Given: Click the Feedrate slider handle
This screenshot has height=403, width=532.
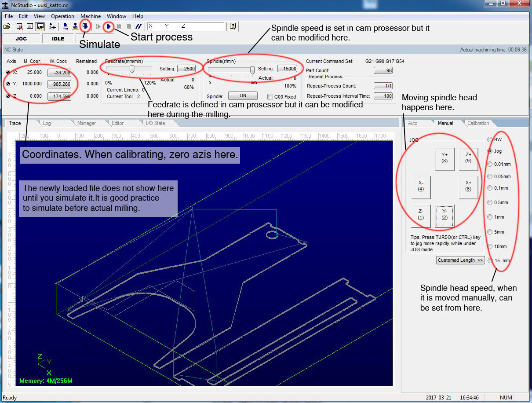Looking at the screenshot, I should [132, 69].
